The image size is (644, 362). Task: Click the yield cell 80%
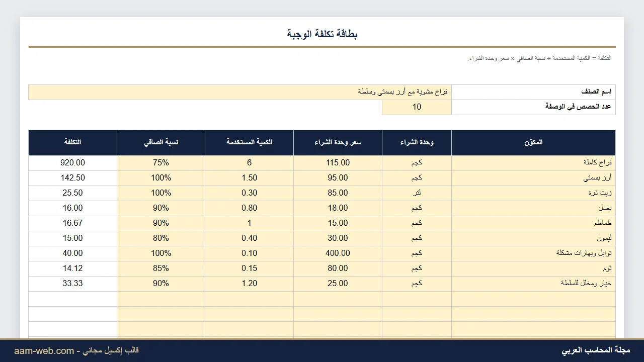pos(161,238)
